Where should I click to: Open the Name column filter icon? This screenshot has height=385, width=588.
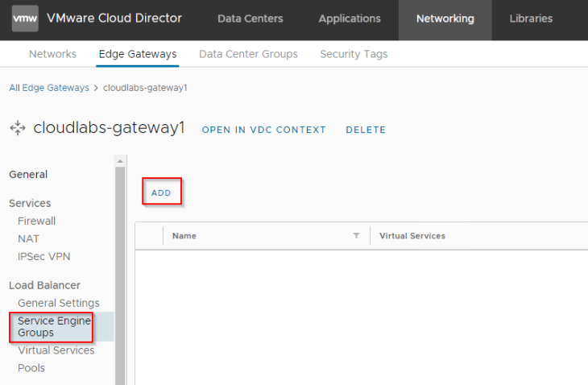click(356, 235)
